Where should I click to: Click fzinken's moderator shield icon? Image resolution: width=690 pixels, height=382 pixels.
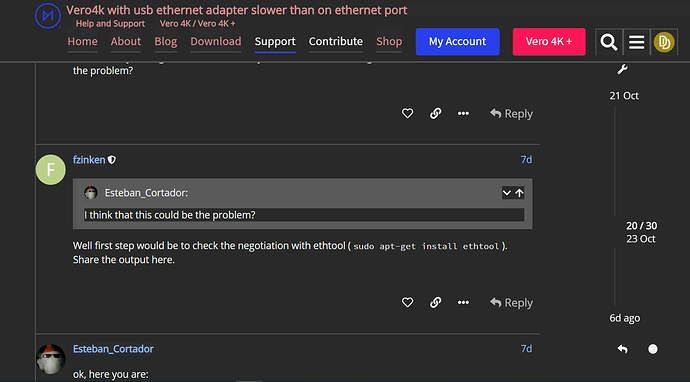(112, 160)
